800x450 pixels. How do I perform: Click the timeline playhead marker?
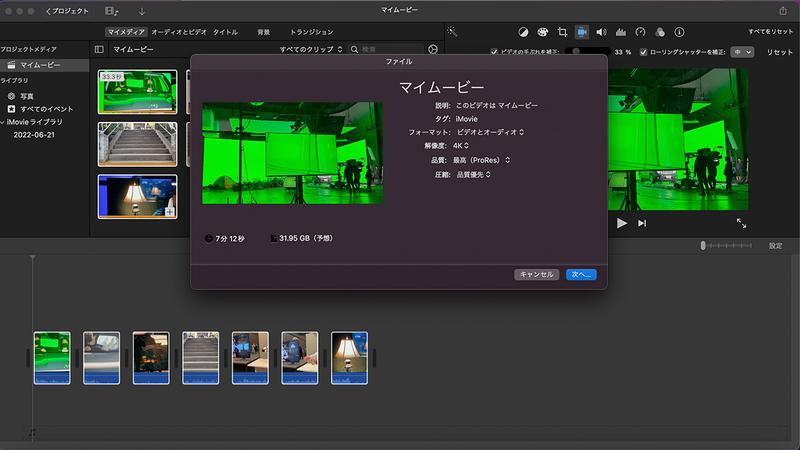coord(33,258)
